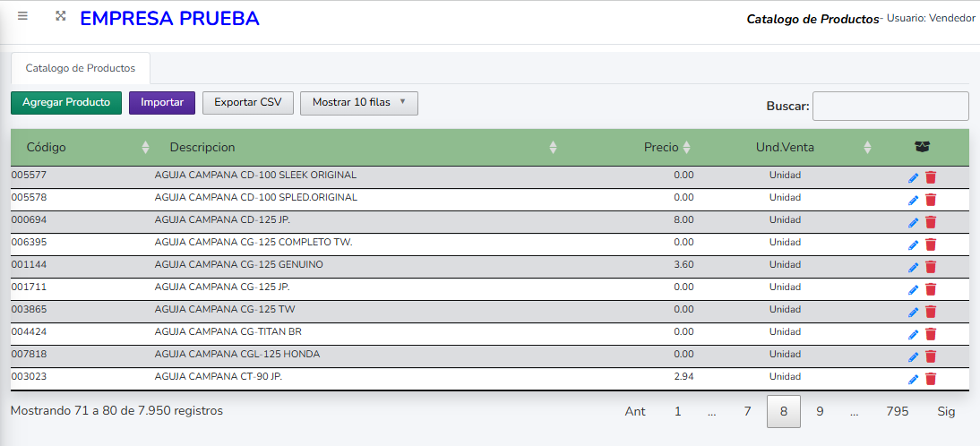Open the hamburger sidebar menu
The width and height of the screenshot is (980, 446).
22,16
